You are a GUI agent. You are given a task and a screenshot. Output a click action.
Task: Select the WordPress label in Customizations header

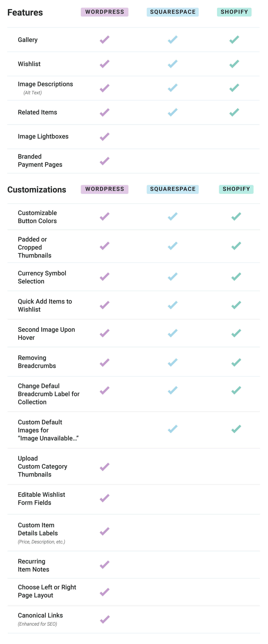pos(104,189)
